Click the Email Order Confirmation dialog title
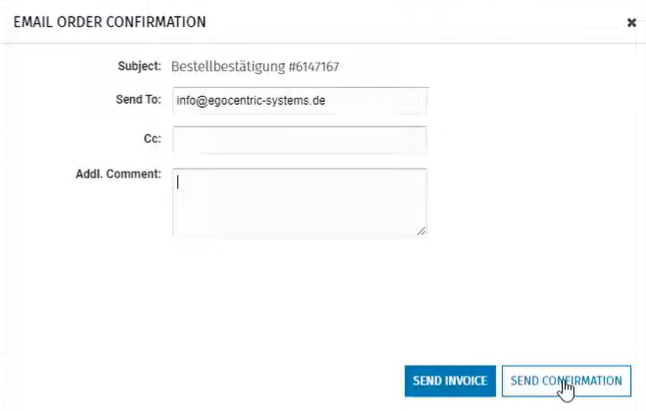The image size is (646, 411). (x=110, y=21)
